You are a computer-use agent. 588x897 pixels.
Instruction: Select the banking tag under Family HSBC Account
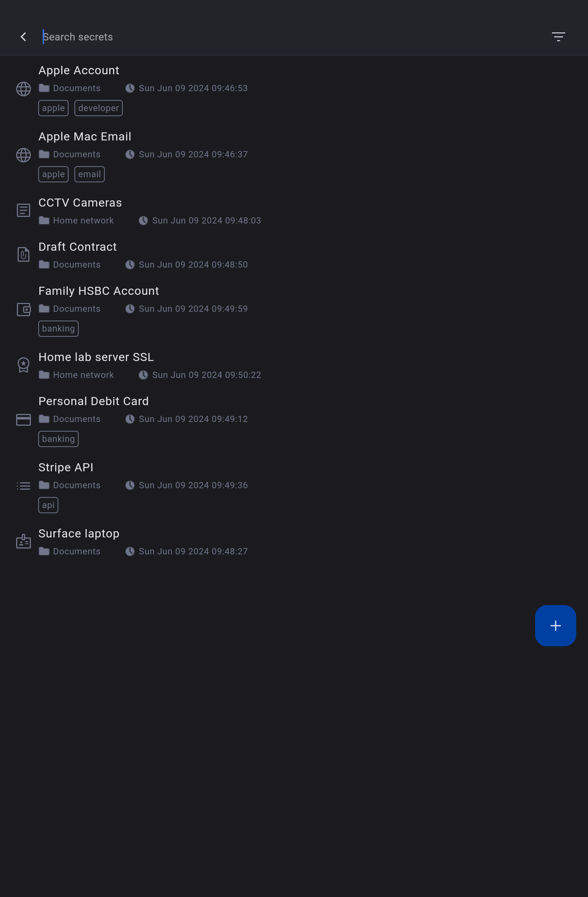(58, 329)
